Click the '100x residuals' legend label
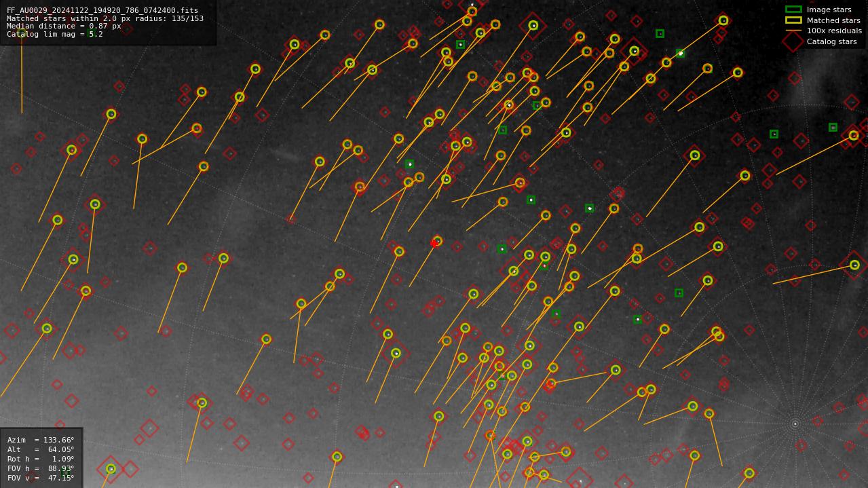 [x=834, y=31]
